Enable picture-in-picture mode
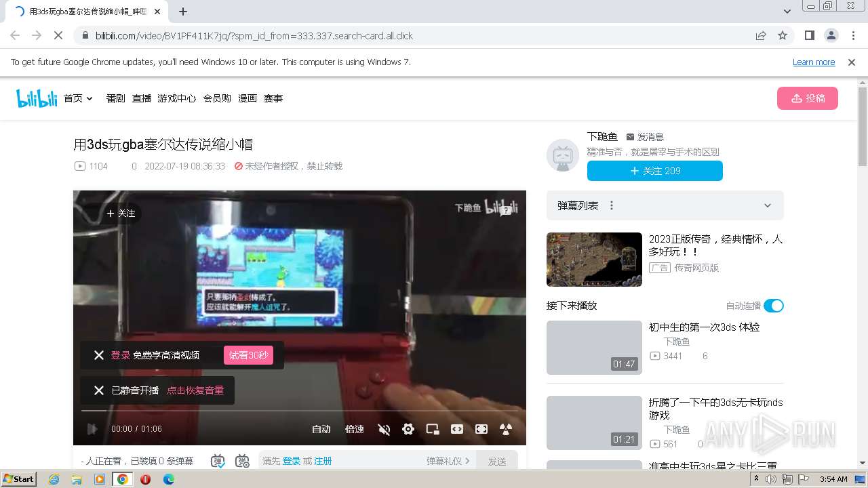The width and height of the screenshot is (868, 488). (x=433, y=429)
